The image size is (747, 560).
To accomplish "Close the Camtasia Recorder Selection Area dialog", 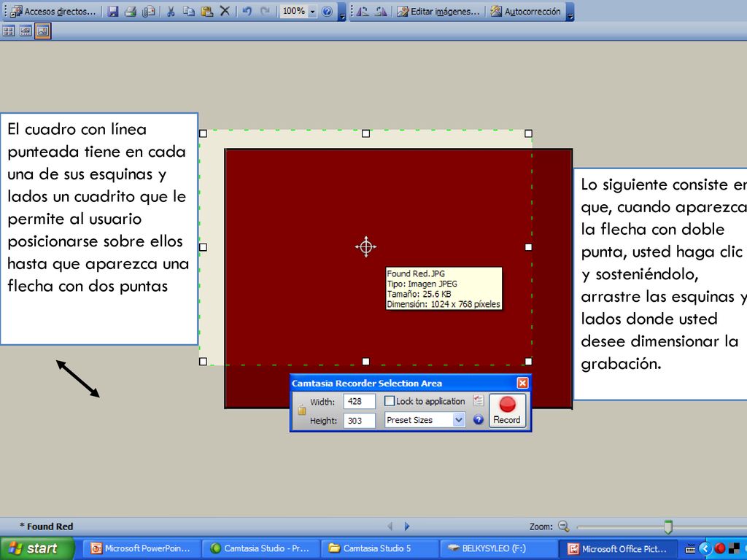I will click(x=522, y=383).
